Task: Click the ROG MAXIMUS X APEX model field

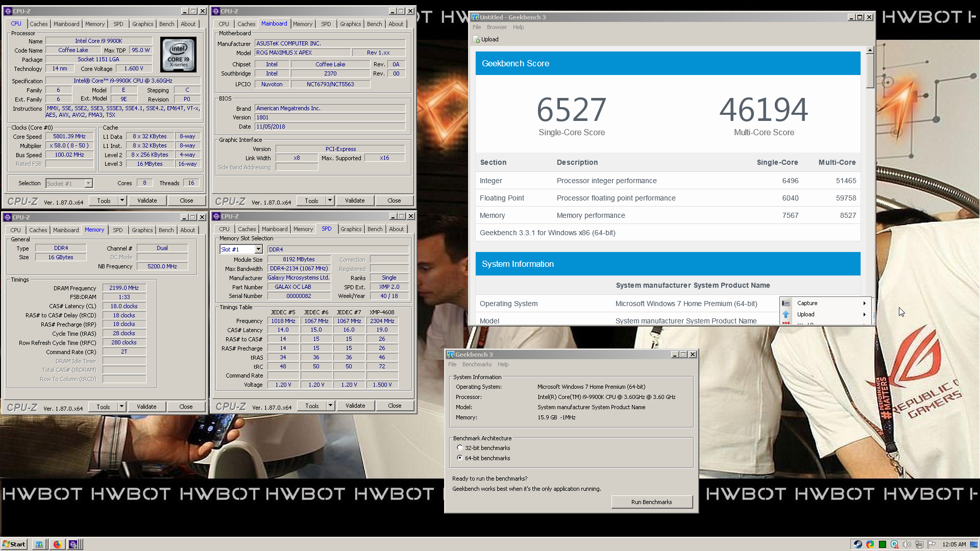Action: (x=303, y=53)
